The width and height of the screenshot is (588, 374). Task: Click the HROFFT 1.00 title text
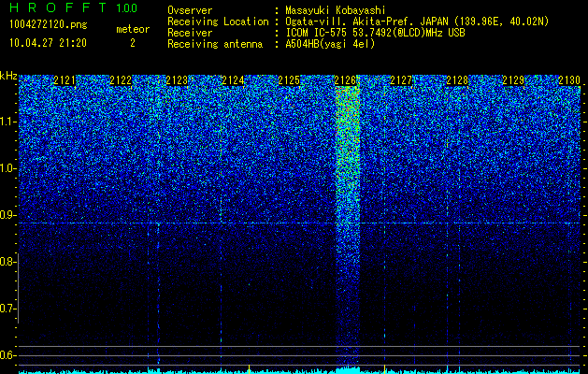(74, 7)
